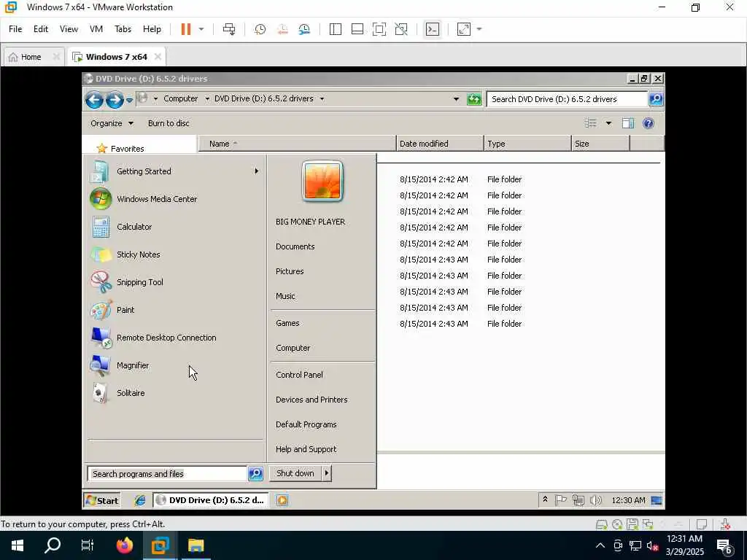Expand the recent pages dropdown arrow
Image resolution: width=747 pixels, height=560 pixels.
point(129,100)
